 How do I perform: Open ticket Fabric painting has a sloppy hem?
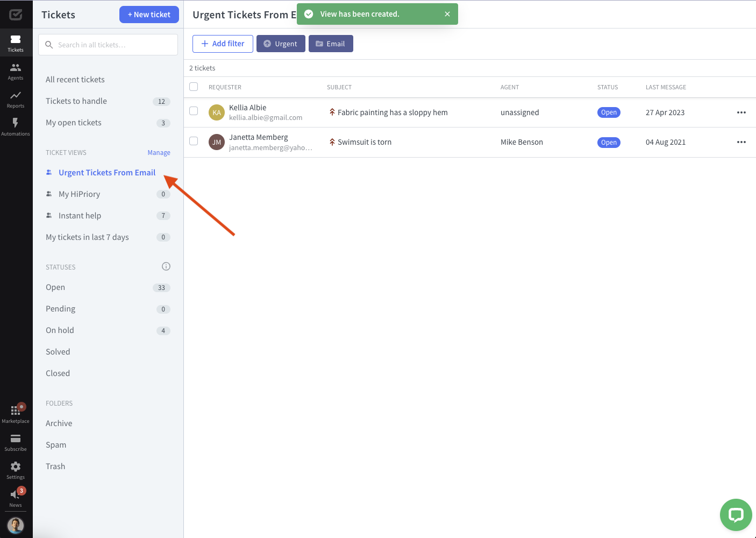393,112
